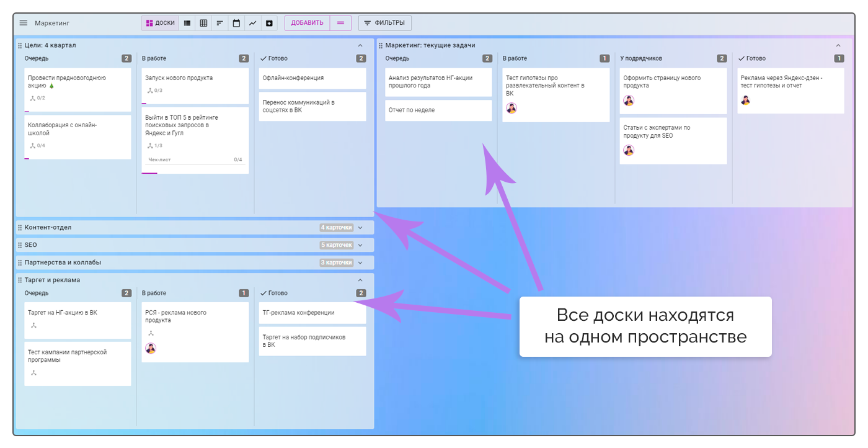The width and height of the screenshot is (868, 448).
Task: Click child-cards icon on Тест кампании партнерской программы
Action: click(x=33, y=372)
